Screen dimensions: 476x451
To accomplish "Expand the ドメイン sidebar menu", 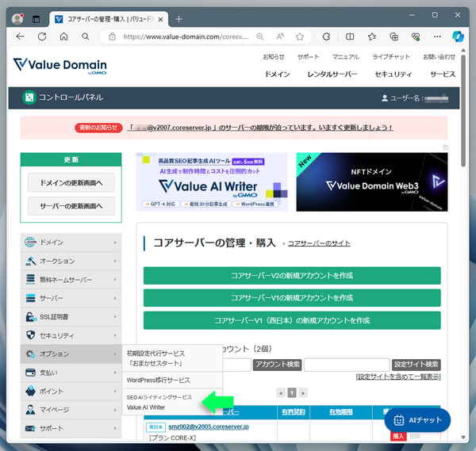I will pyautogui.click(x=71, y=243).
